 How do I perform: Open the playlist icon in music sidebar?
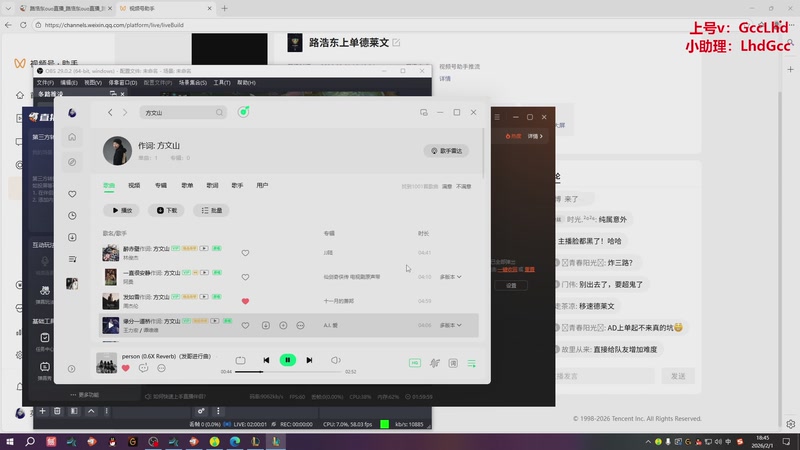pos(72,259)
